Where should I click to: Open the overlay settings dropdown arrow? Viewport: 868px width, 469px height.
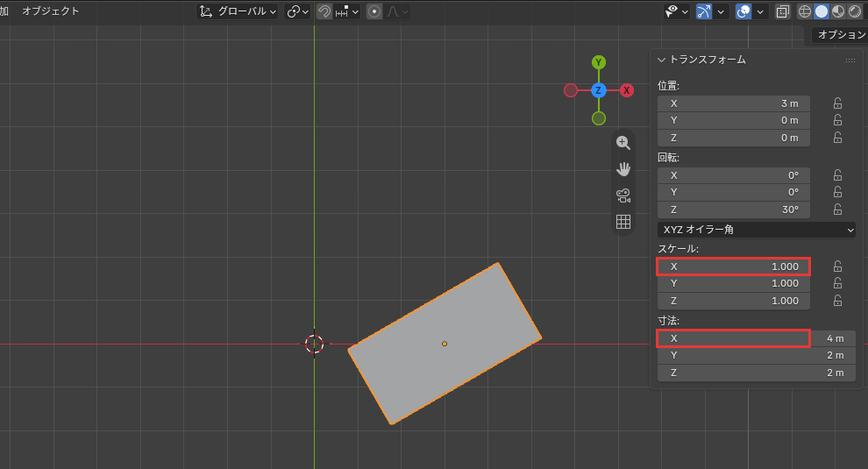(x=760, y=11)
